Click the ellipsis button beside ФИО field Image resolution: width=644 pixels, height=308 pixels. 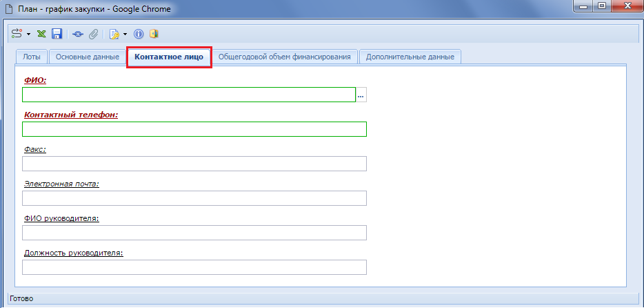(x=361, y=95)
